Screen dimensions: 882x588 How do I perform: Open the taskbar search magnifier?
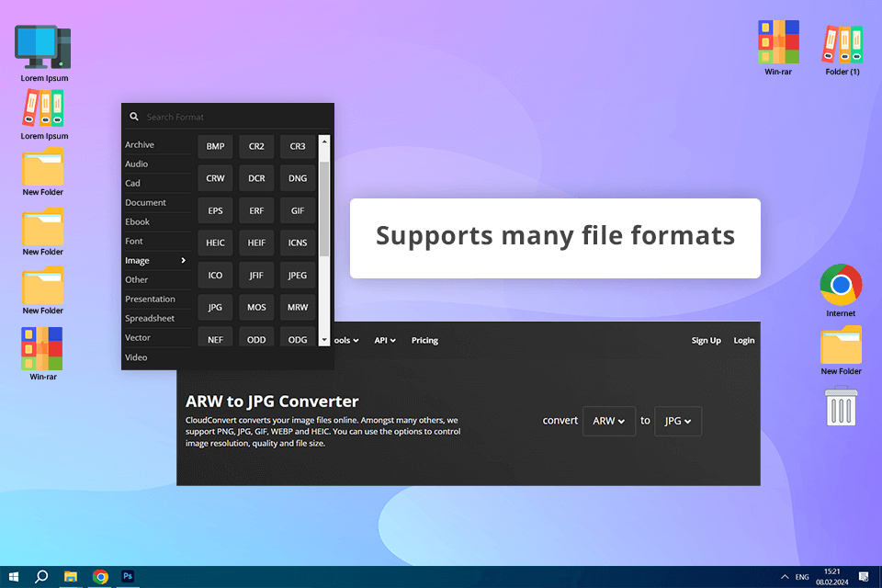coord(41,577)
